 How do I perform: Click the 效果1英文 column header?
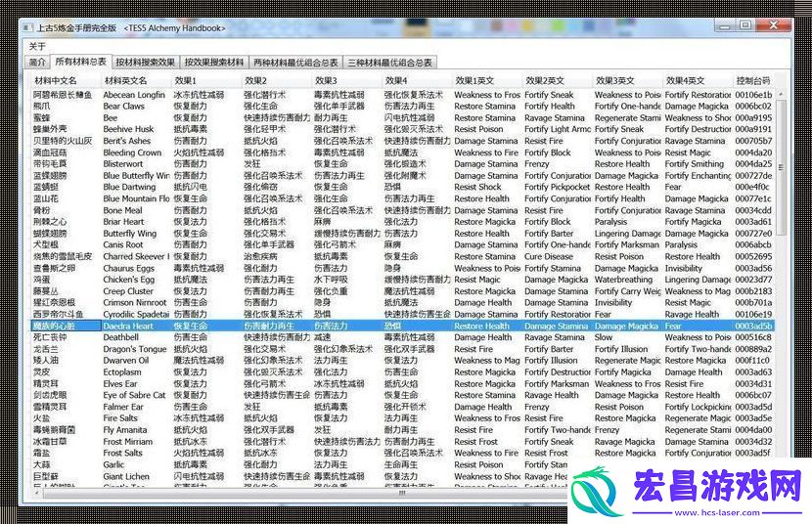(x=487, y=81)
